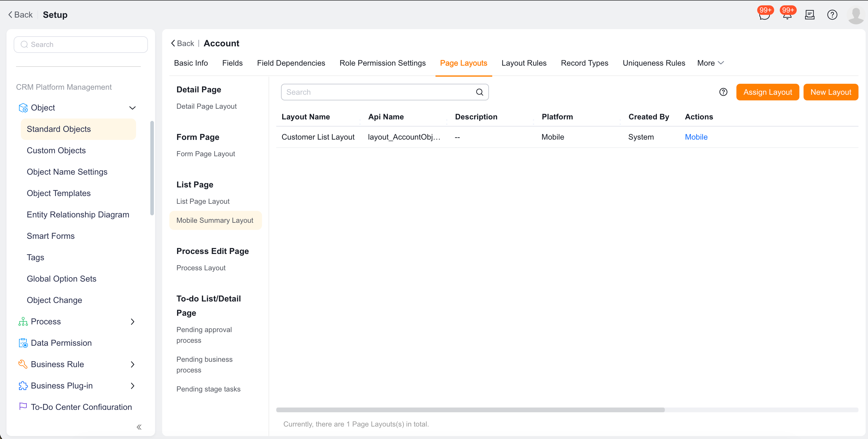
Task: Click the Object cube icon in sidebar
Action: 23,108
